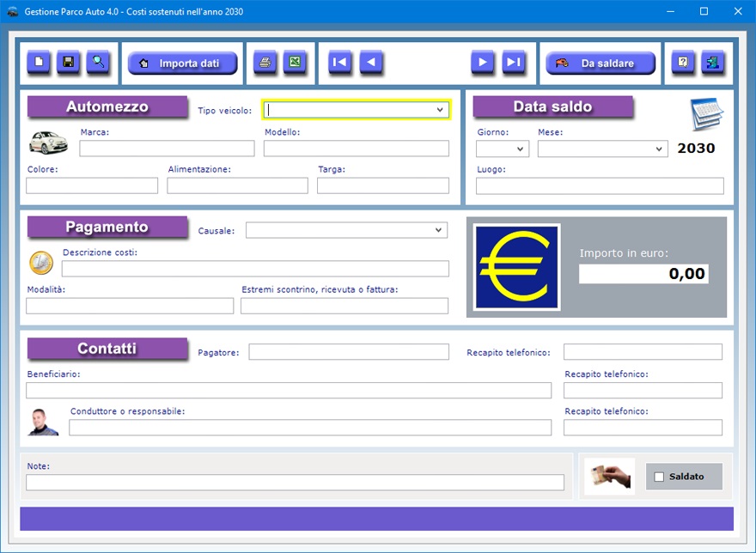Viewport: 756px width, 553px height.
Task: Click the 2030 year label
Action: [x=696, y=148]
